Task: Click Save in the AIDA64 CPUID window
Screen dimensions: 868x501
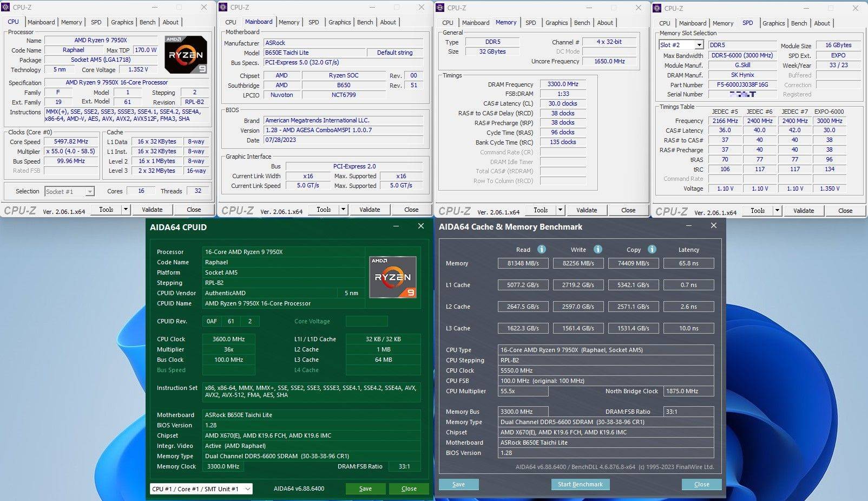Action: click(365, 489)
